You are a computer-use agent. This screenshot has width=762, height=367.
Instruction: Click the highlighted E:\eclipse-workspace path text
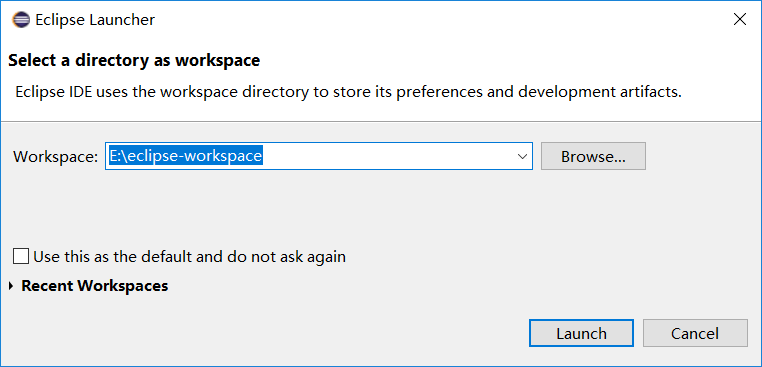tap(186, 156)
